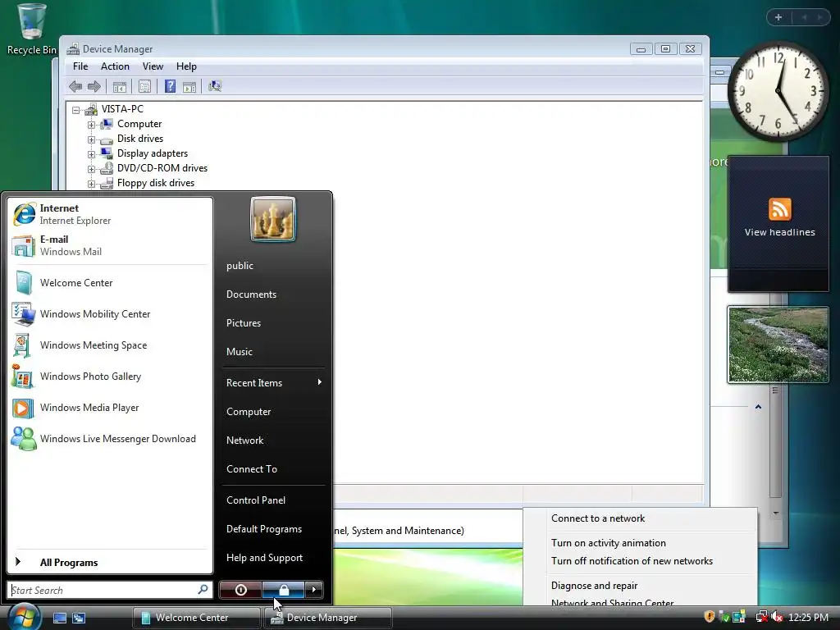Open Welcome Center from Start menu list
This screenshot has height=630, width=840.
coord(110,283)
